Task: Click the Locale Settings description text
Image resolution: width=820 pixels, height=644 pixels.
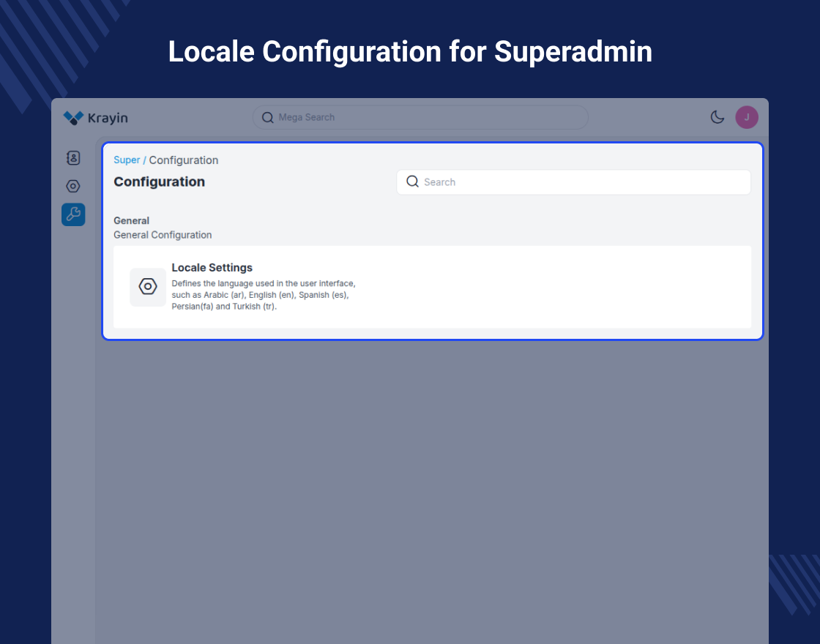Action: tap(263, 295)
